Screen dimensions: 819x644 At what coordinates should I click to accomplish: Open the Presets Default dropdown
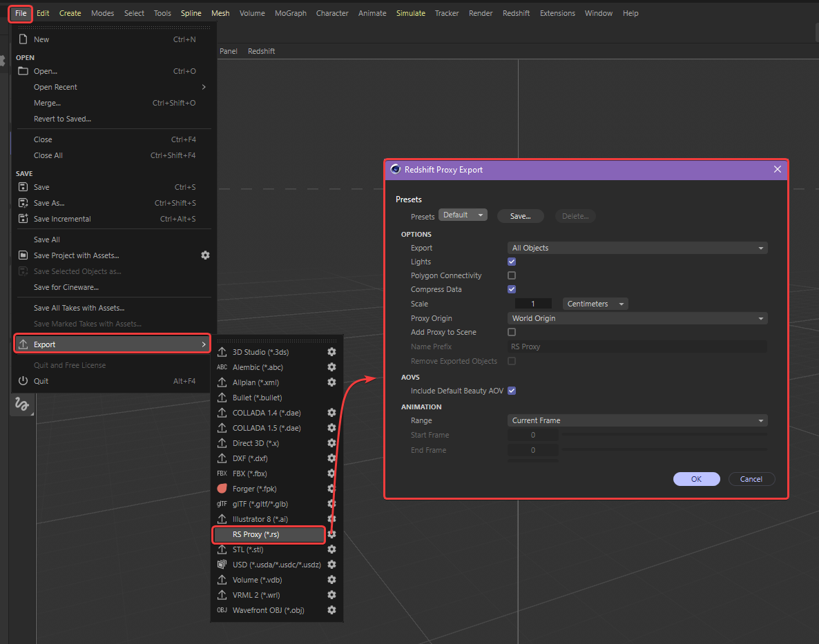tap(463, 215)
